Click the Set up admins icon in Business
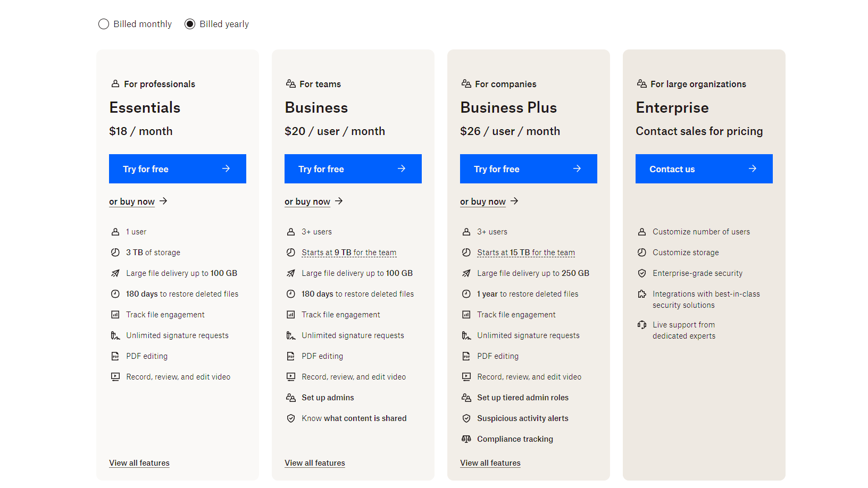 (291, 397)
